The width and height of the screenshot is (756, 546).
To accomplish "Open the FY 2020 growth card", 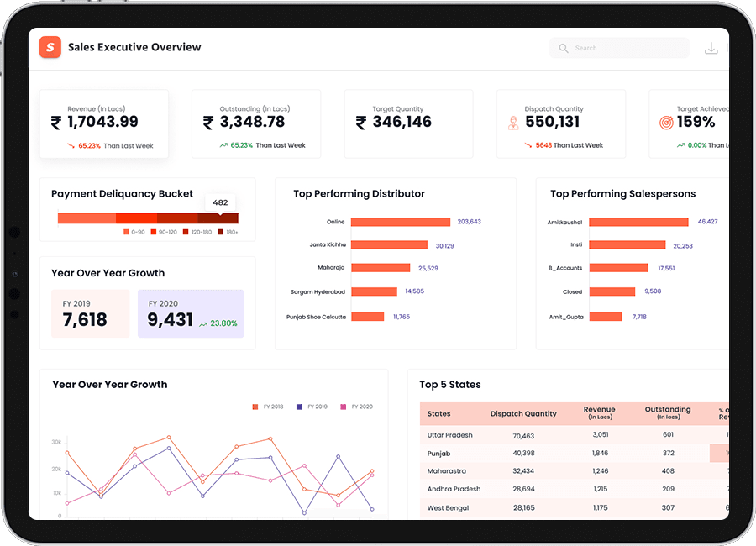I will pos(190,313).
